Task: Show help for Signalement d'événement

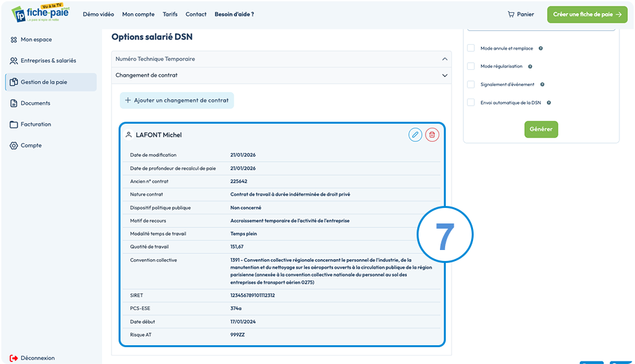Action: [x=542, y=85]
